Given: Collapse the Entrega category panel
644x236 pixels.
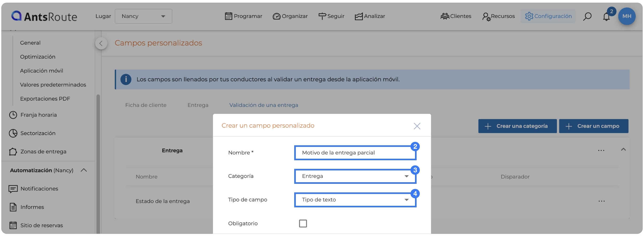Looking at the screenshot, I should tap(623, 149).
